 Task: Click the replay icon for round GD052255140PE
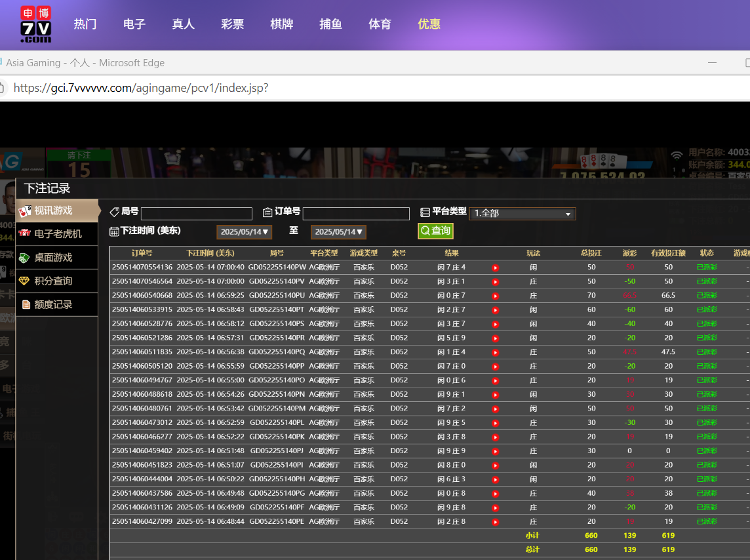click(x=495, y=522)
